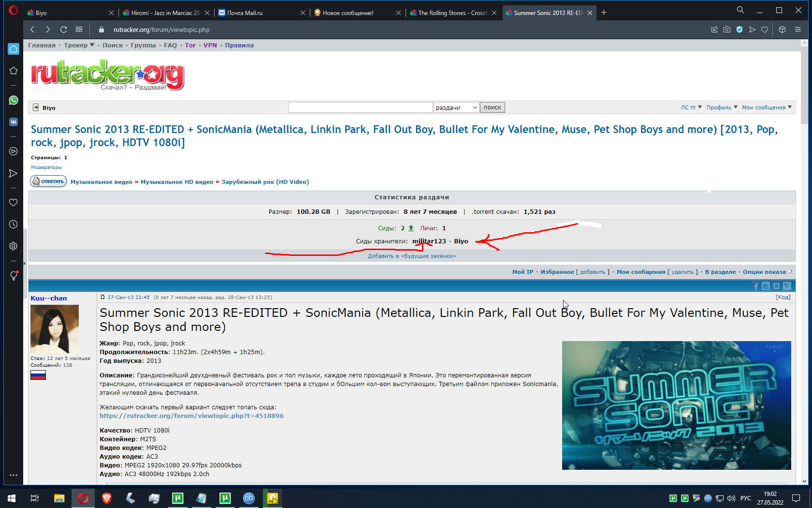Share the post to VKontakte
The width and height of the screenshot is (812, 508).
pos(776,286)
